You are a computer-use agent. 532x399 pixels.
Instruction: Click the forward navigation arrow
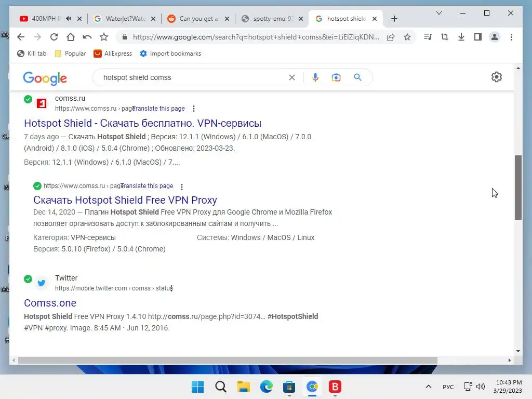[37, 37]
